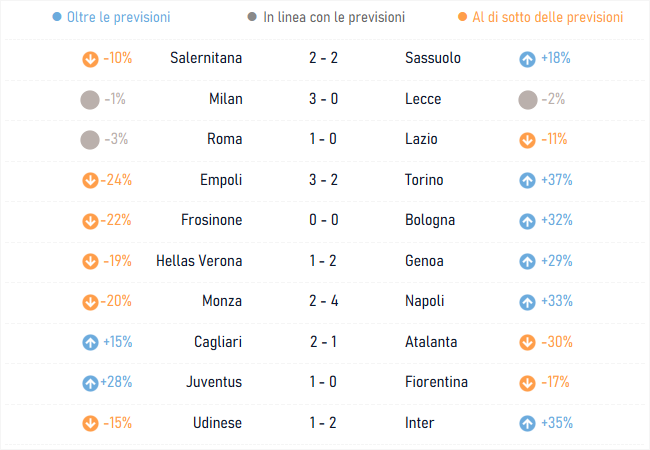650x450 pixels.
Task: Click the Roma 1 - 0 Lazio score
Action: point(323,139)
